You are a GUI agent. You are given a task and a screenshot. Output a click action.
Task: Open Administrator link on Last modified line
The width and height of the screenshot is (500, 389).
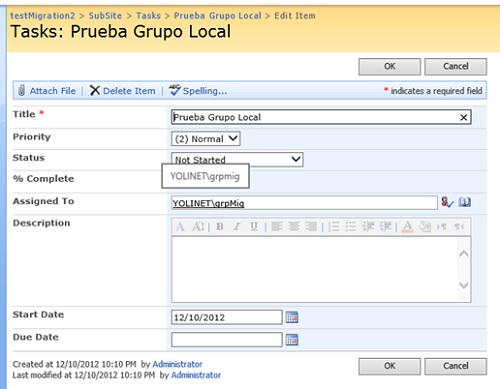point(196,375)
